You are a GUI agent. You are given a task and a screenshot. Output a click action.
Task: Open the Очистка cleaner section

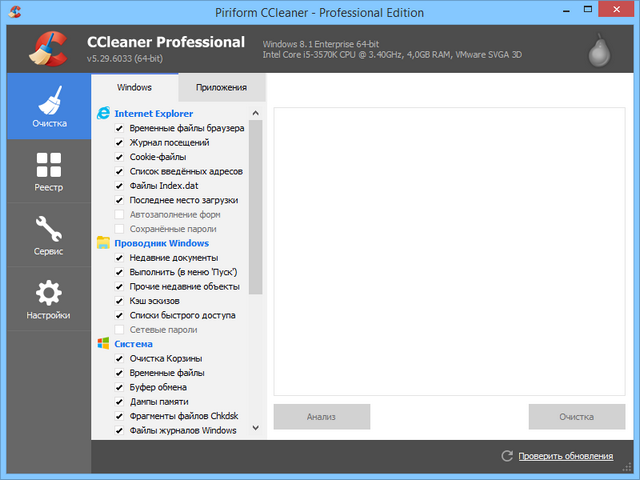pyautogui.click(x=49, y=106)
